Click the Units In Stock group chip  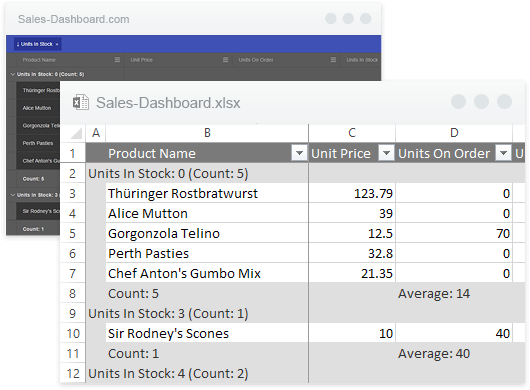38,44
